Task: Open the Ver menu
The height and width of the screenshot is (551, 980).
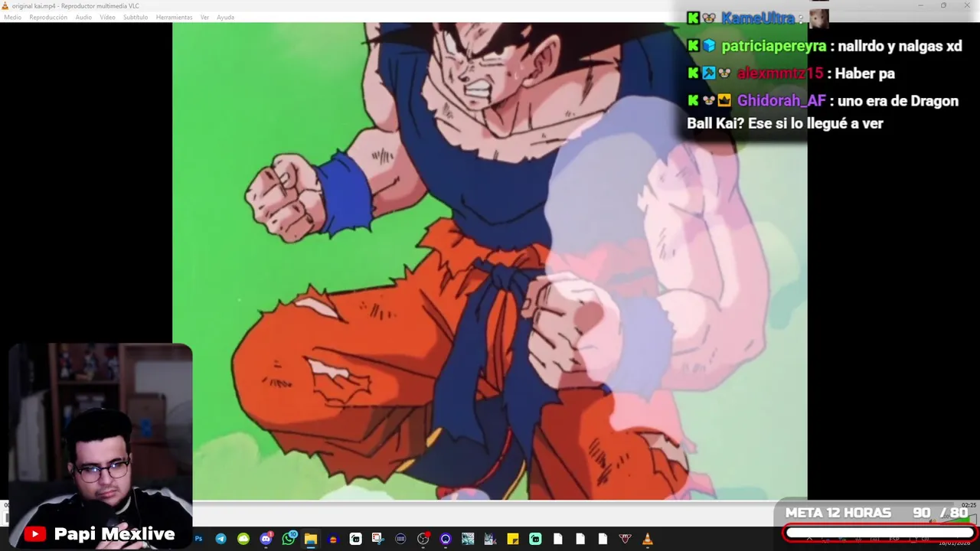Action: 204,17
